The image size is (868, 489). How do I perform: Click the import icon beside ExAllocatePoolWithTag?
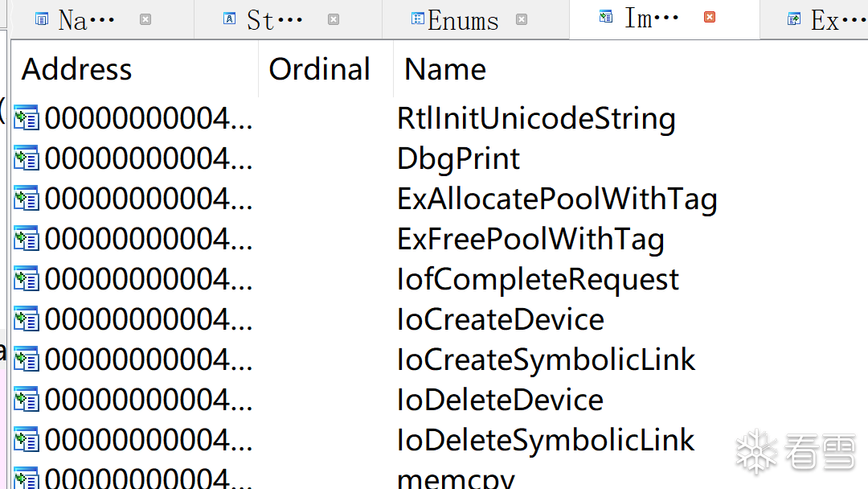[27, 199]
